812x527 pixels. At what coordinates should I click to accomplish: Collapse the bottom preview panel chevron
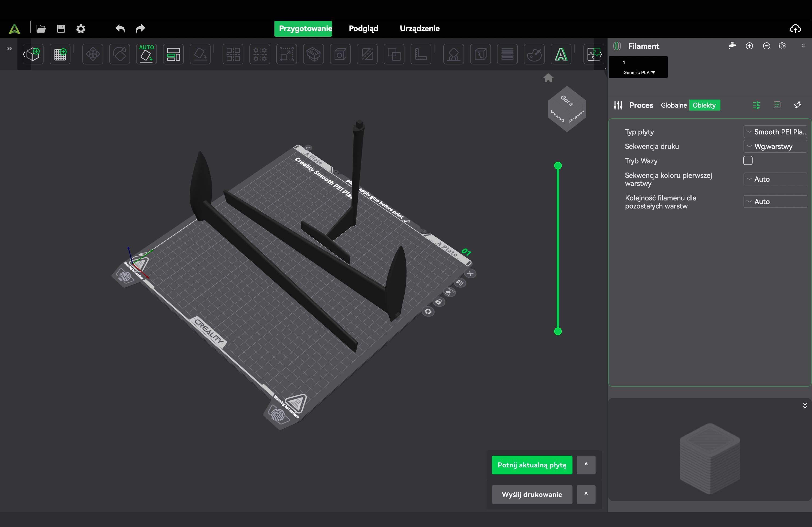(804, 406)
